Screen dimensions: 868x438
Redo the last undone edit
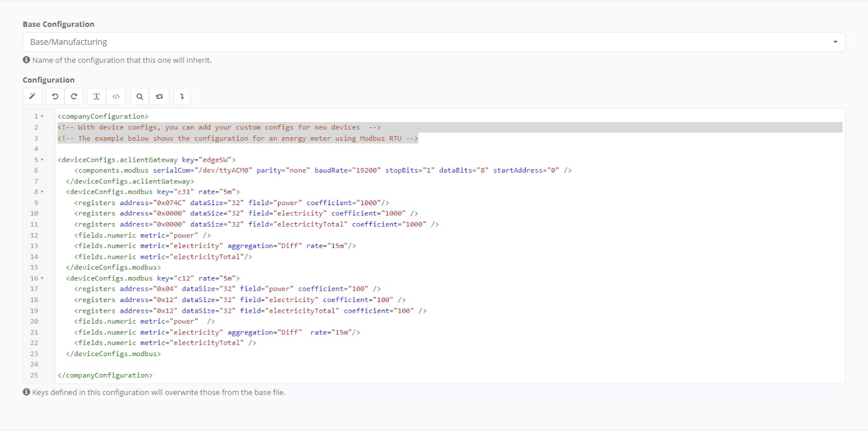point(74,96)
